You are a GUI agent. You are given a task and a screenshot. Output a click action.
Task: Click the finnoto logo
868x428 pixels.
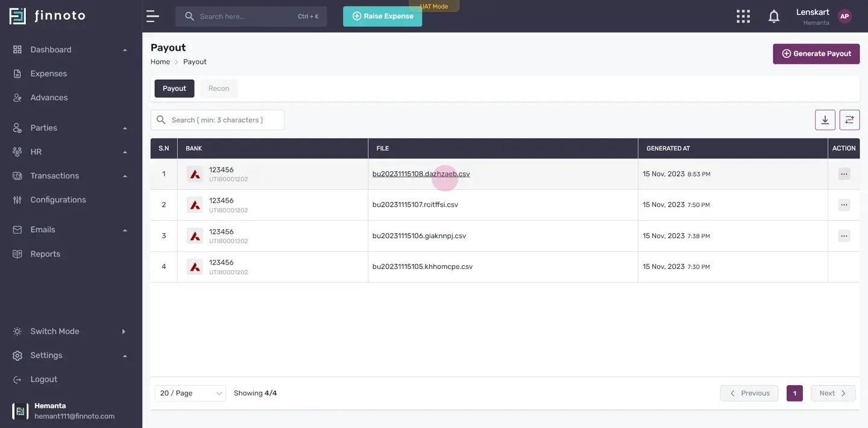click(x=47, y=16)
